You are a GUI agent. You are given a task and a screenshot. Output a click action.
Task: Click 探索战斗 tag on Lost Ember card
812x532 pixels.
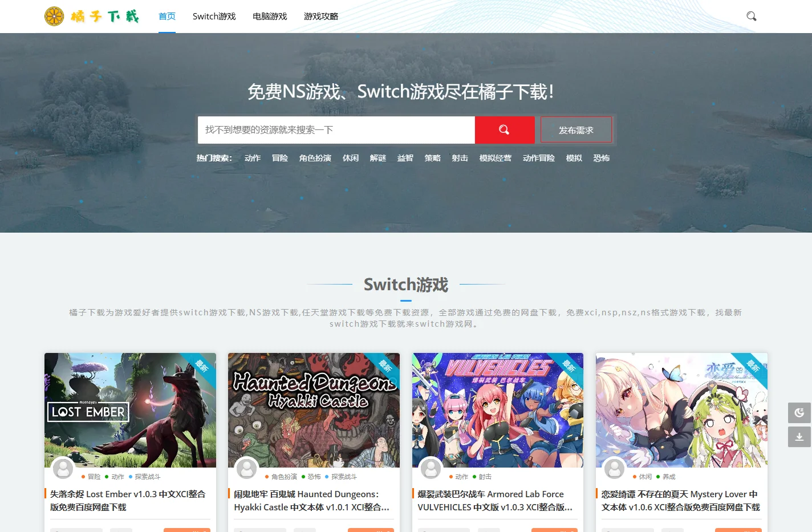[148, 477]
